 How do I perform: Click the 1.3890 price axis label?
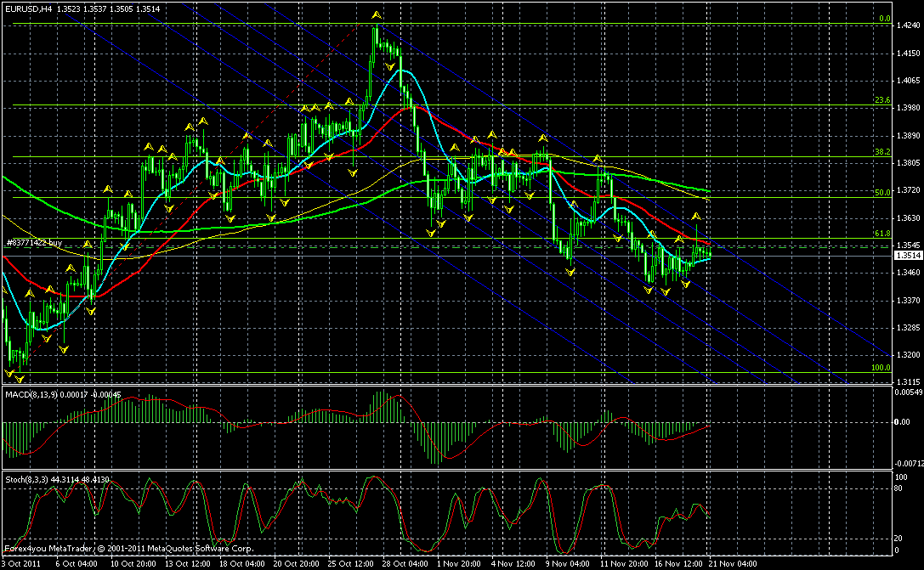coord(908,135)
